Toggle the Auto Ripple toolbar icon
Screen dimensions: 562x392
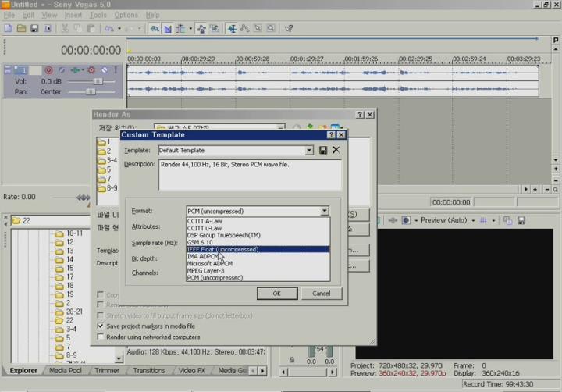pos(180,28)
